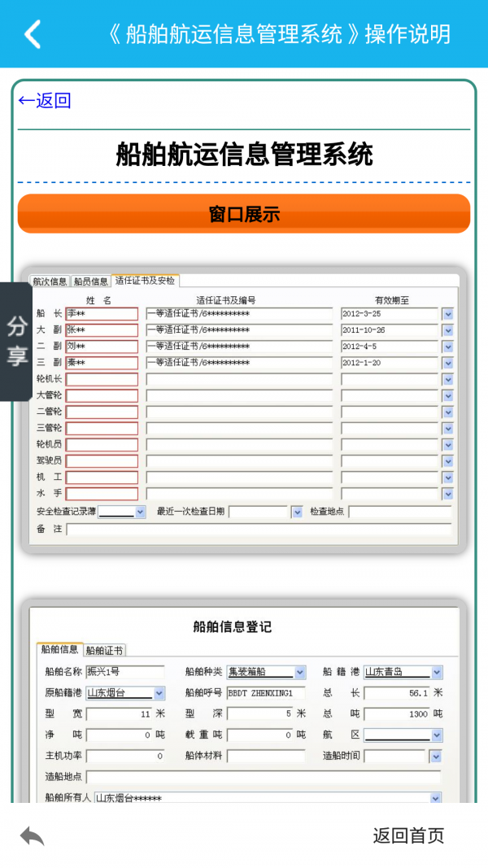Click the 船舶名称 input field
488x868 pixels.
(x=112, y=672)
